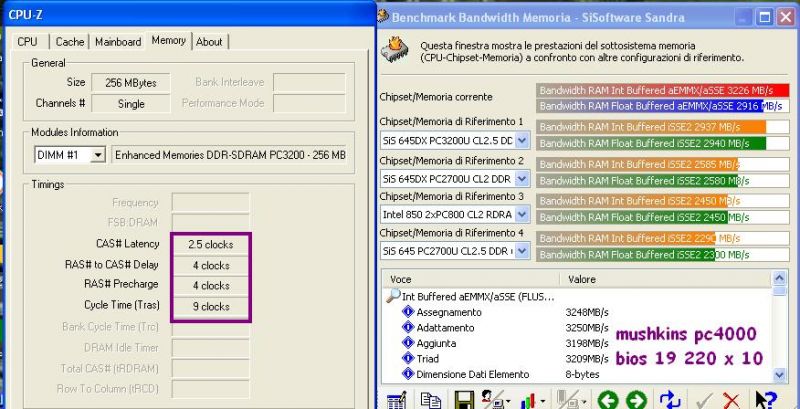Image resolution: width=800 pixels, height=409 pixels.
Task: Click the info icon next to Assegnamento
Action: pyautogui.click(x=408, y=312)
